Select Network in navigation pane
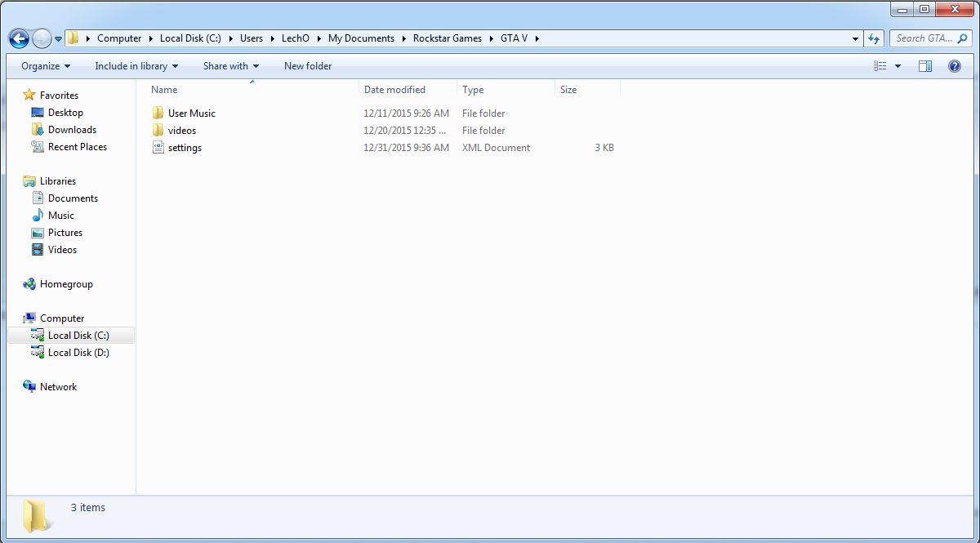 coord(58,387)
